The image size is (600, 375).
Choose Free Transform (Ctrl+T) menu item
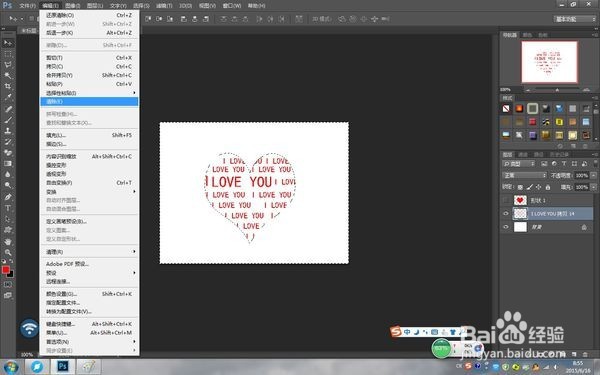pyautogui.click(x=90, y=183)
